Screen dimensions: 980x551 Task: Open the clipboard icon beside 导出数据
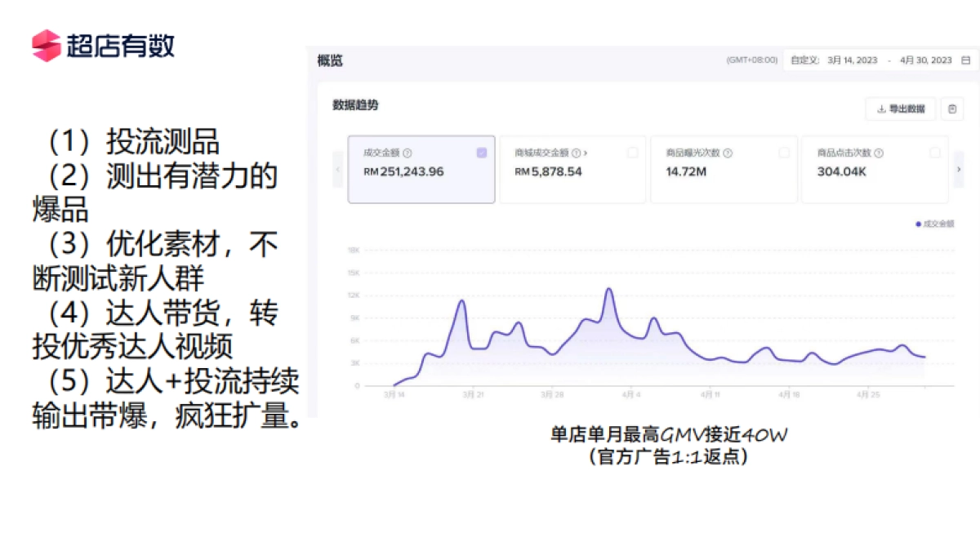tap(951, 108)
